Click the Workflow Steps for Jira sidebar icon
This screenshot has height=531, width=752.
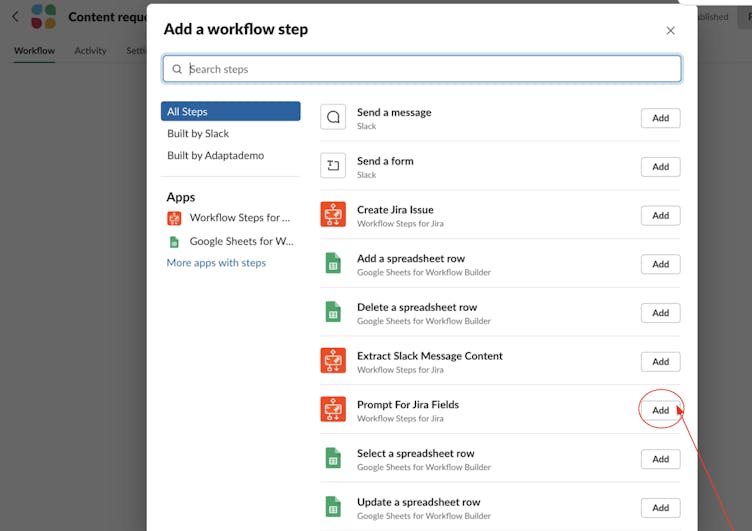click(x=174, y=218)
